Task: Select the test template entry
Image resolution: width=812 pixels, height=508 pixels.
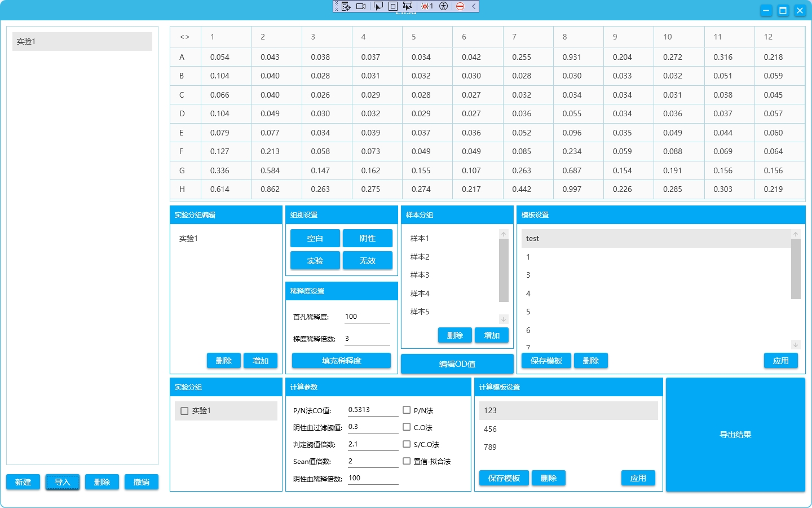Action: point(656,238)
